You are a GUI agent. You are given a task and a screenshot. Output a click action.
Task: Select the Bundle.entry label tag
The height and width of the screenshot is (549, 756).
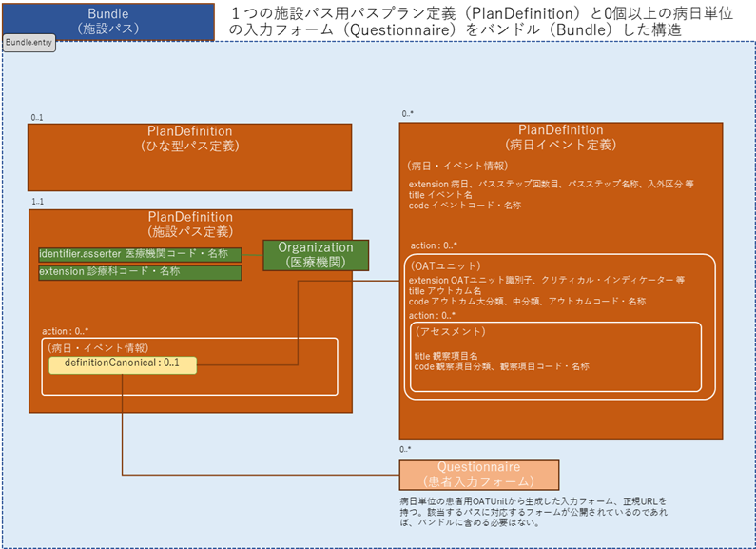tap(29, 44)
